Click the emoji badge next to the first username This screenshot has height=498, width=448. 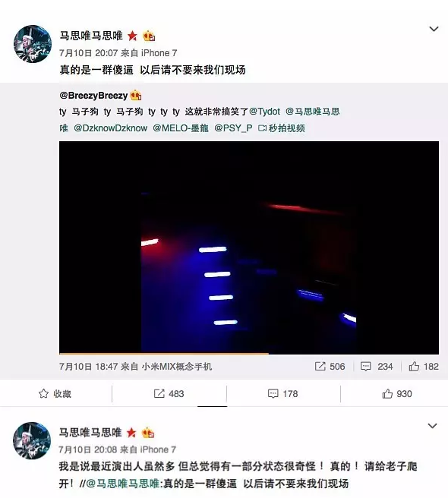(x=149, y=36)
